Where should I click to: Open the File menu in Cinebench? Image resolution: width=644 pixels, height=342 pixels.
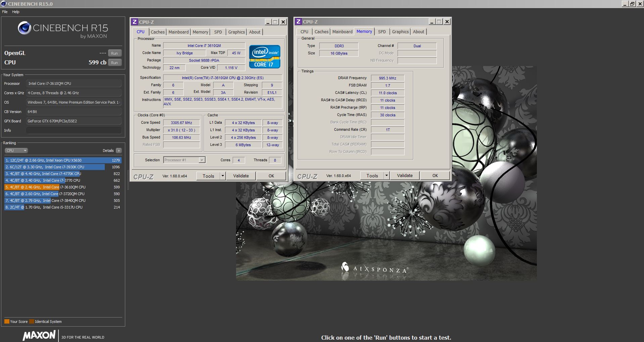click(5, 12)
